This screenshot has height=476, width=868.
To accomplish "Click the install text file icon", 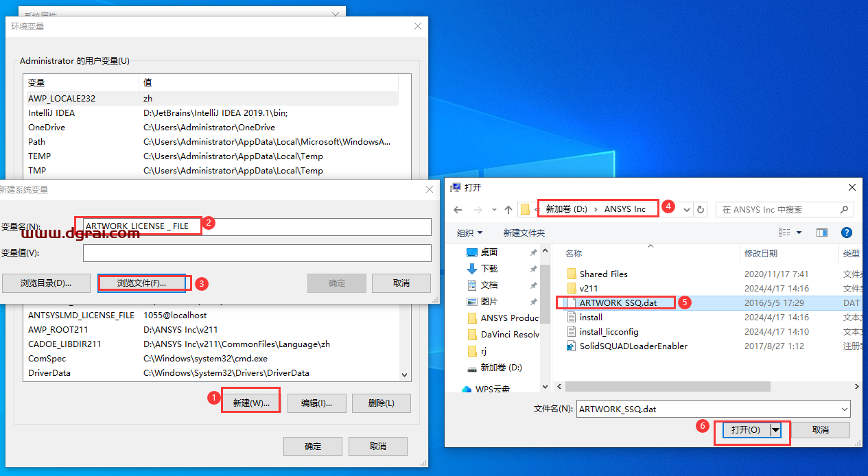I will pos(572,317).
